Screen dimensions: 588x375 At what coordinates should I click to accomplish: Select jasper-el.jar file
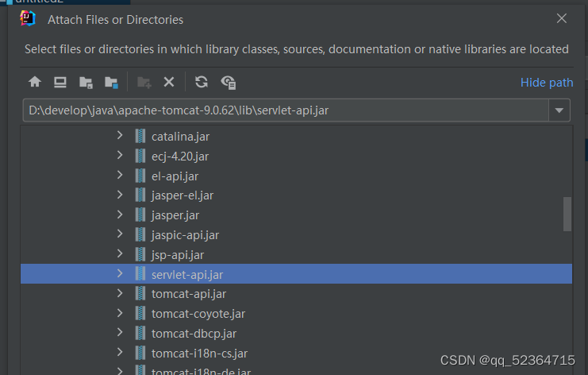coord(183,195)
